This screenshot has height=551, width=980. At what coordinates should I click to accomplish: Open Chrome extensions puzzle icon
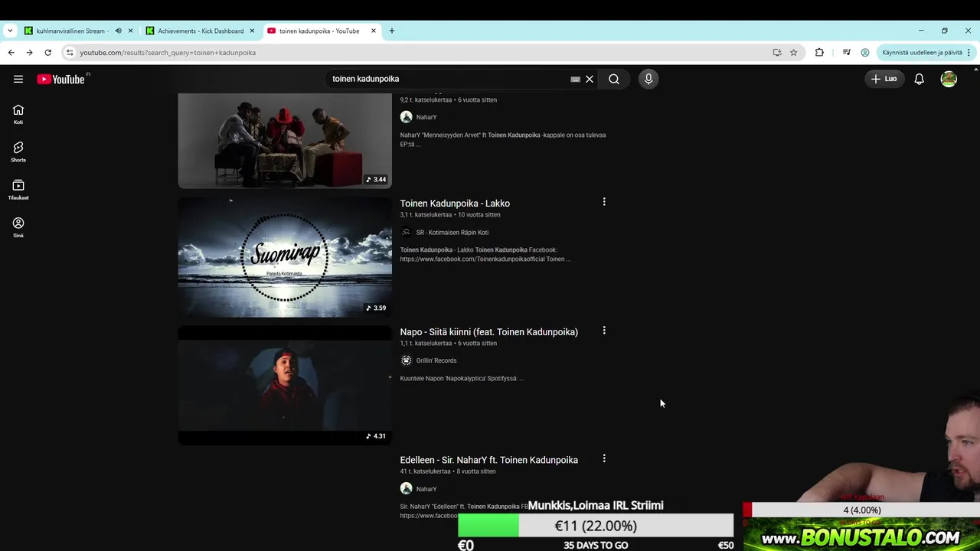[x=819, y=53]
